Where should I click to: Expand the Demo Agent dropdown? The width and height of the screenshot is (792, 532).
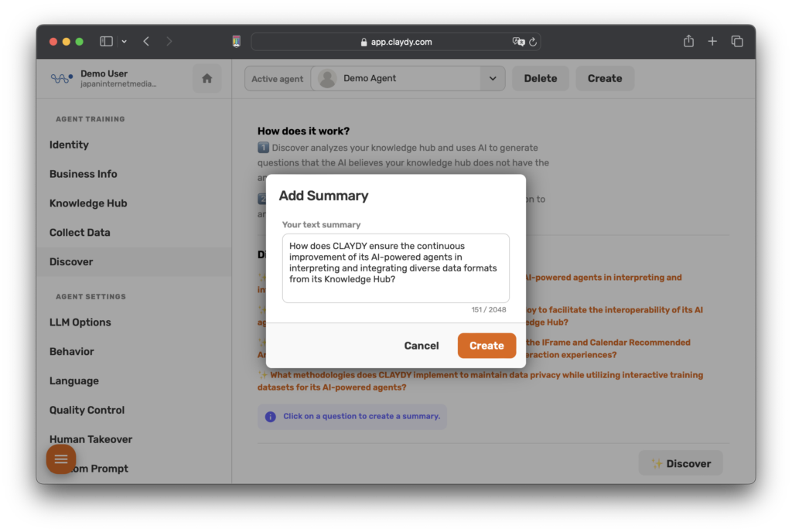click(x=492, y=78)
